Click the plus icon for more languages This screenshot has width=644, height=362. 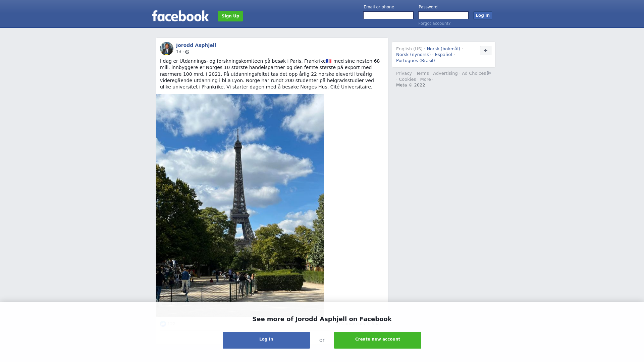pos(485,51)
